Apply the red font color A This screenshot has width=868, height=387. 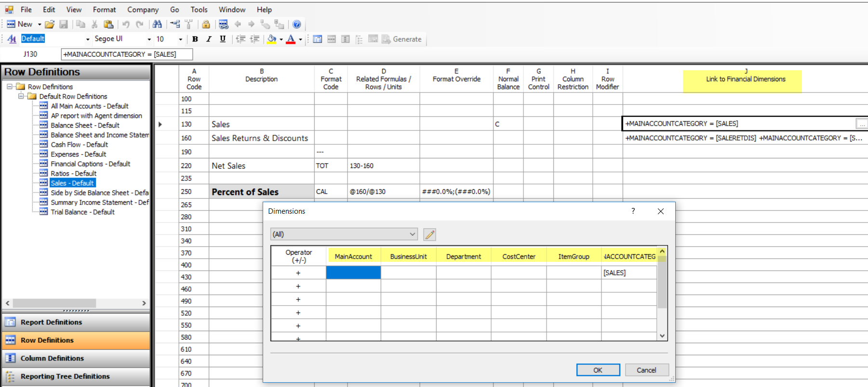(x=291, y=39)
